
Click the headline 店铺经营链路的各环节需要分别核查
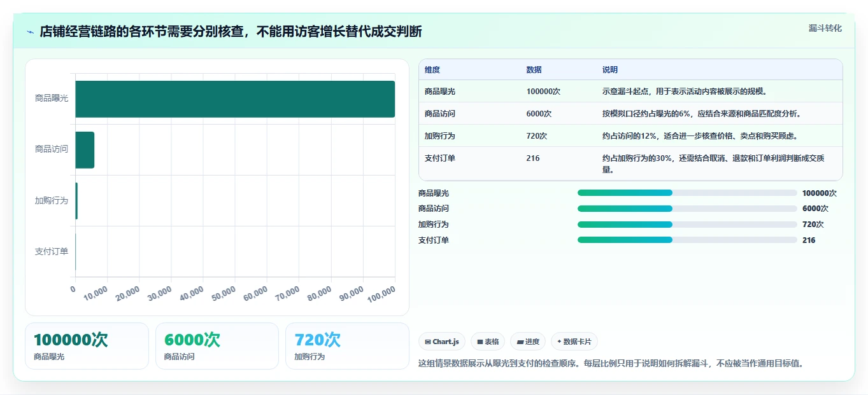pos(143,32)
